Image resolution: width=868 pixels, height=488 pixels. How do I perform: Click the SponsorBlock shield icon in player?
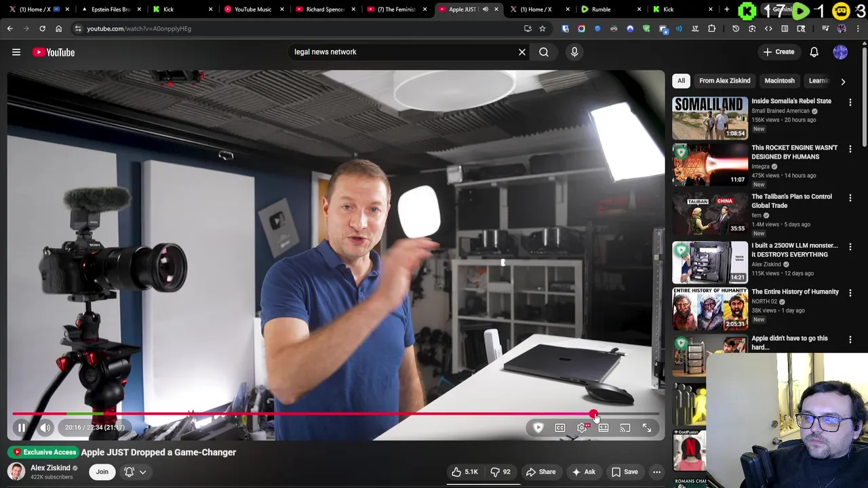click(538, 428)
